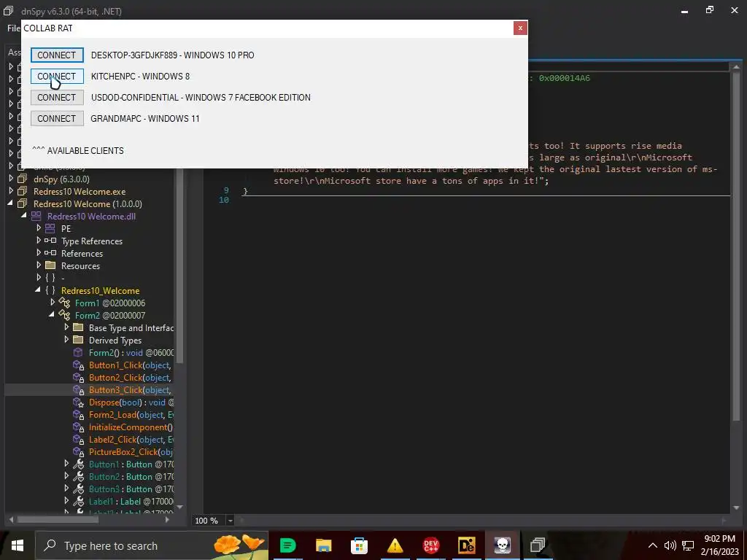This screenshot has width=747, height=560.
Task: Select dnSpy (6.3.0.0) assembly icon
Action: click(x=23, y=179)
